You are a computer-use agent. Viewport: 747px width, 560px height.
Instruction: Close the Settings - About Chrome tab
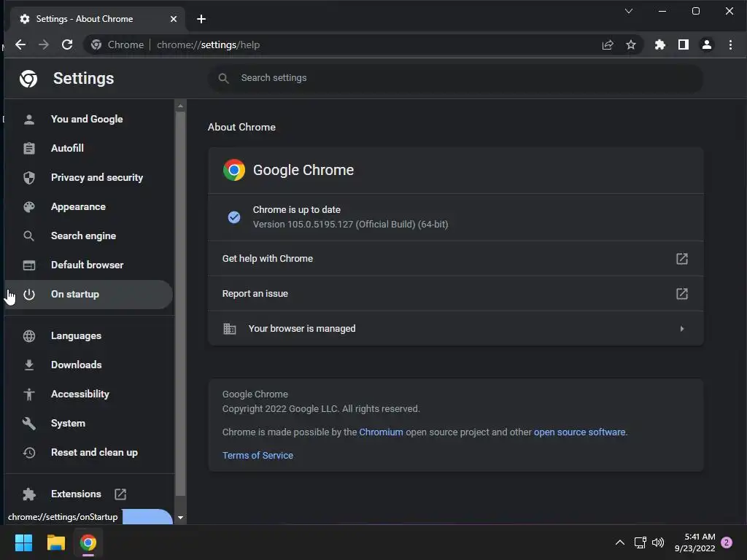[x=174, y=19]
